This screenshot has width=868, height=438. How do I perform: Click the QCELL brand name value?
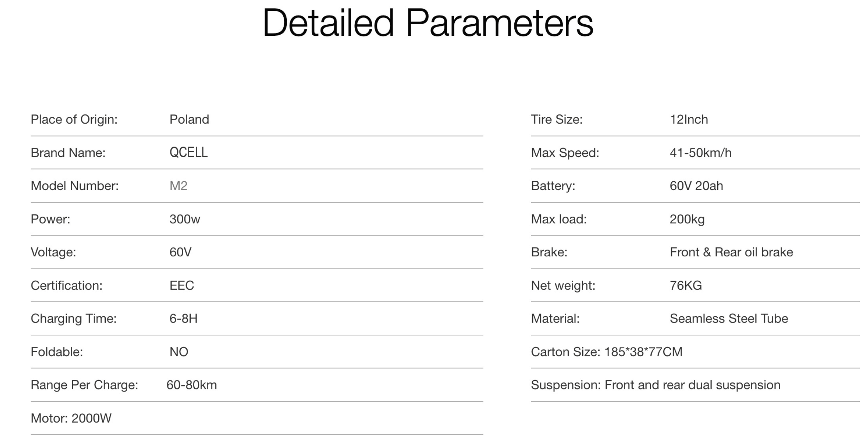[188, 153]
